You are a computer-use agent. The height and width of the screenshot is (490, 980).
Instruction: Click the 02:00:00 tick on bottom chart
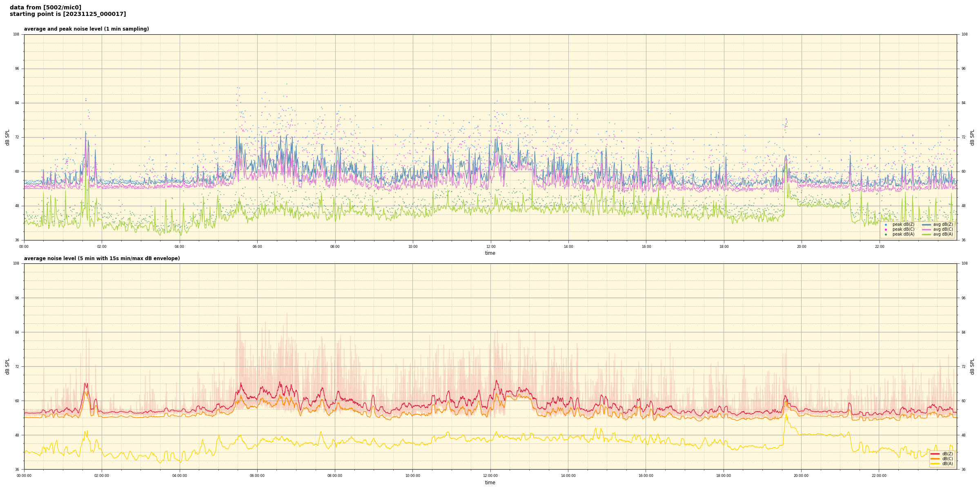pyautogui.click(x=102, y=476)
